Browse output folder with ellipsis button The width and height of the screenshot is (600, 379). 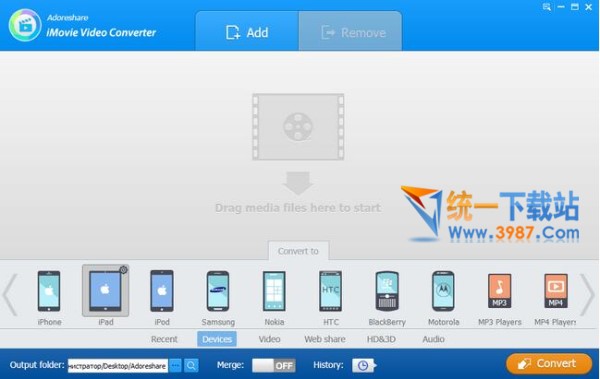click(x=175, y=366)
